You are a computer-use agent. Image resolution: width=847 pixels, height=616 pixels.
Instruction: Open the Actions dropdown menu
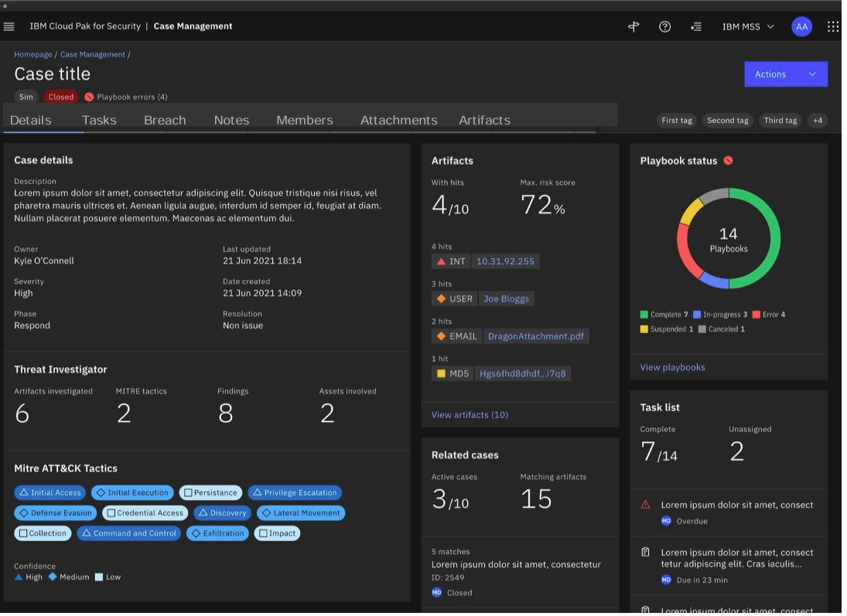786,73
